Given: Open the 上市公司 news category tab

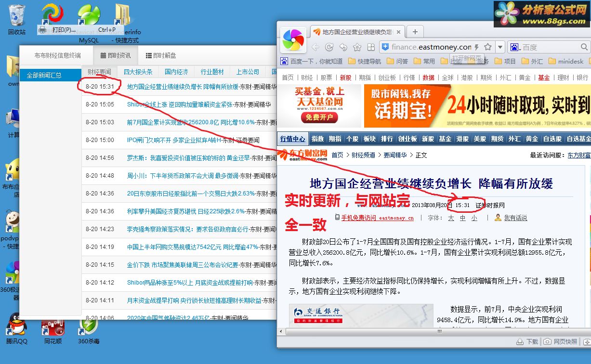Looking at the screenshot, I should [x=248, y=72].
